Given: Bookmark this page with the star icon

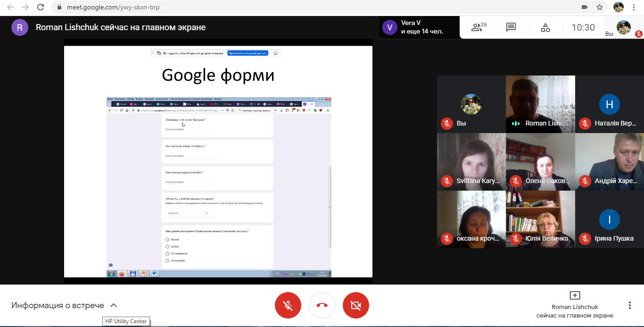Looking at the screenshot, I should (600, 7).
